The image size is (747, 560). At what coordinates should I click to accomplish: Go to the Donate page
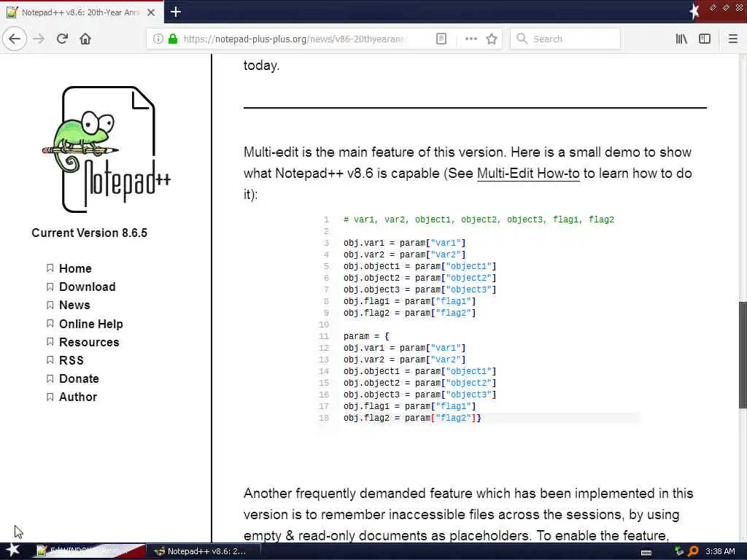(x=79, y=378)
